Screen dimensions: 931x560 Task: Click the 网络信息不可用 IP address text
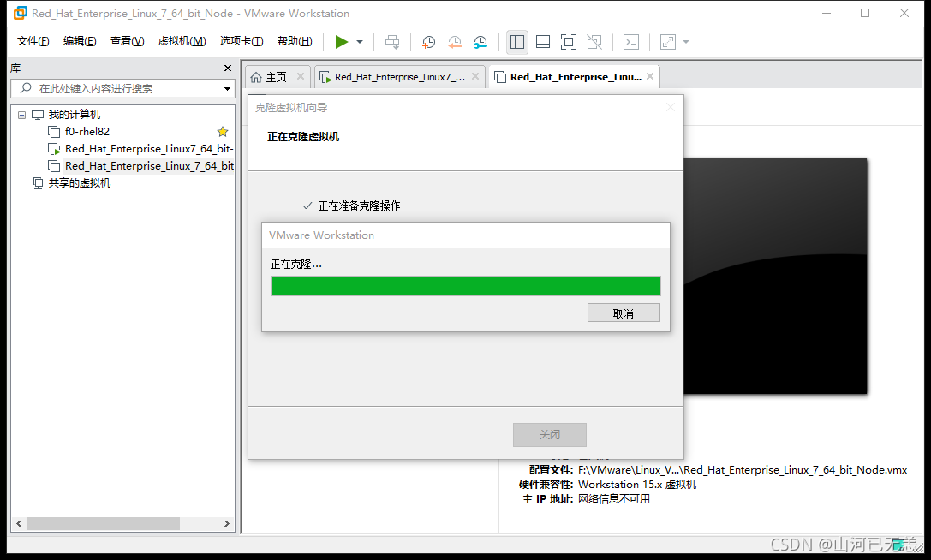pyautogui.click(x=614, y=499)
